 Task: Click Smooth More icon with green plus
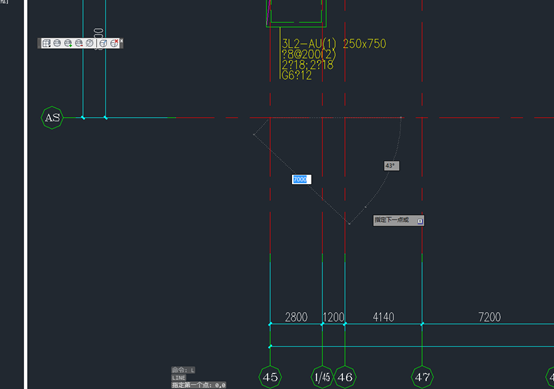68,43
